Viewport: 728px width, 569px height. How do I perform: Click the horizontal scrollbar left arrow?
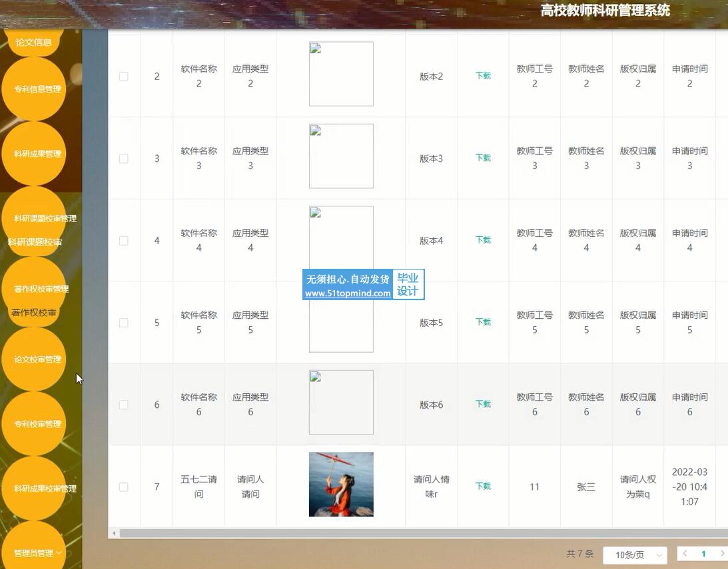point(114,533)
